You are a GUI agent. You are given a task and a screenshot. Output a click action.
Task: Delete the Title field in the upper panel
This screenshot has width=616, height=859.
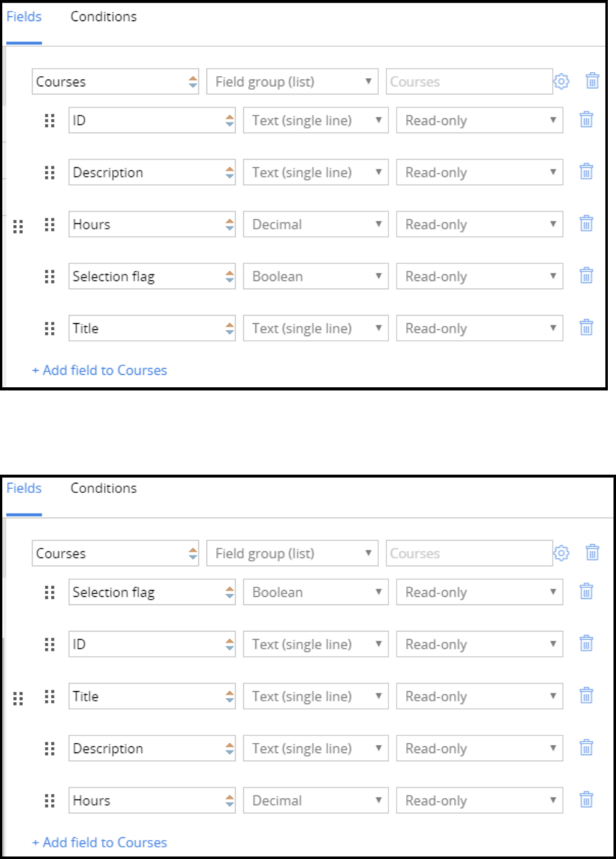[x=586, y=328]
